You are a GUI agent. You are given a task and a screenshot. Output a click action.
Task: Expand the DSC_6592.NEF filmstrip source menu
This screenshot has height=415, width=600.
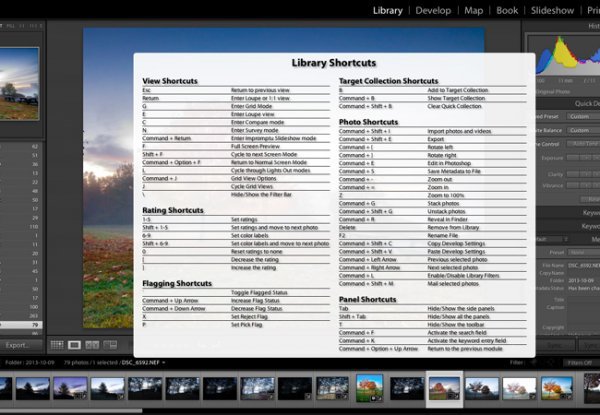[163, 362]
